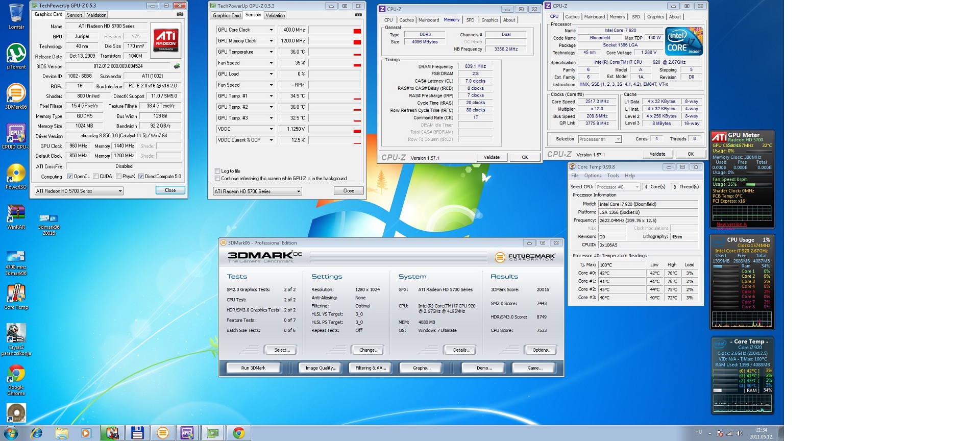Switch to the Sensors tab in GPU-Z Graphics Card window
The height and width of the screenshot is (441, 980).
click(75, 15)
